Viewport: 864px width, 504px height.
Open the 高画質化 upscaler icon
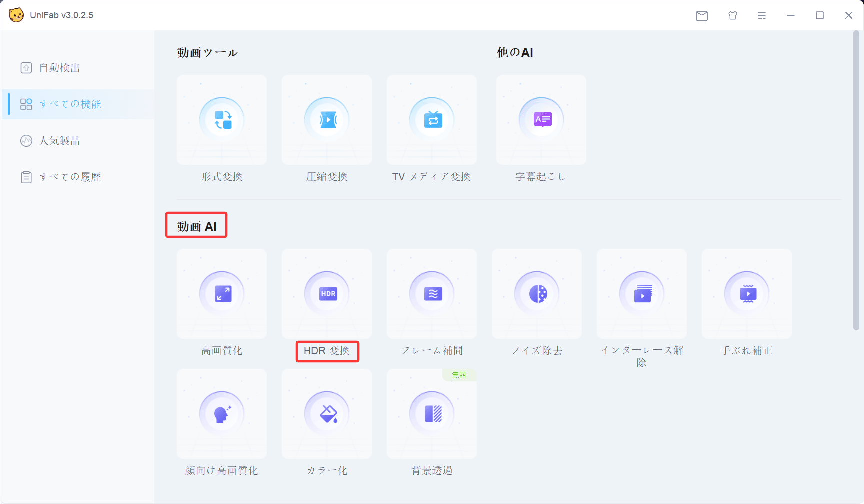(x=222, y=294)
